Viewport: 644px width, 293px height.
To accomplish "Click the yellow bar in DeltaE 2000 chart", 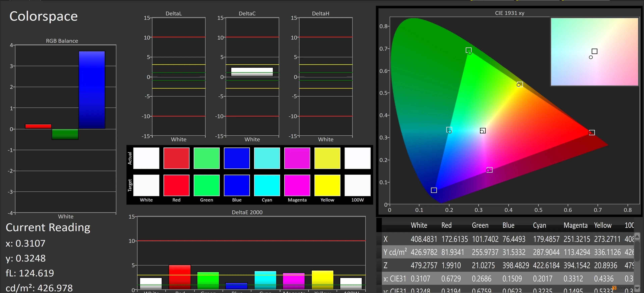I will 323,280.
